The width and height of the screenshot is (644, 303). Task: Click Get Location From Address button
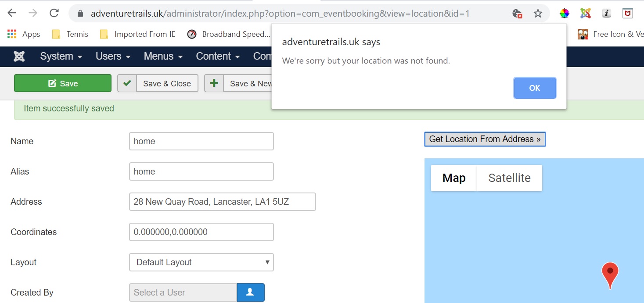tap(485, 139)
